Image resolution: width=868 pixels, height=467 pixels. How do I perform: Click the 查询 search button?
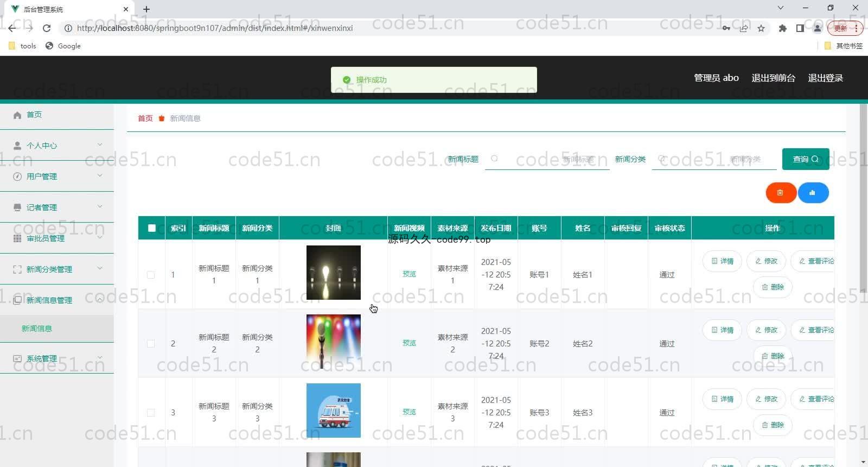coord(806,159)
